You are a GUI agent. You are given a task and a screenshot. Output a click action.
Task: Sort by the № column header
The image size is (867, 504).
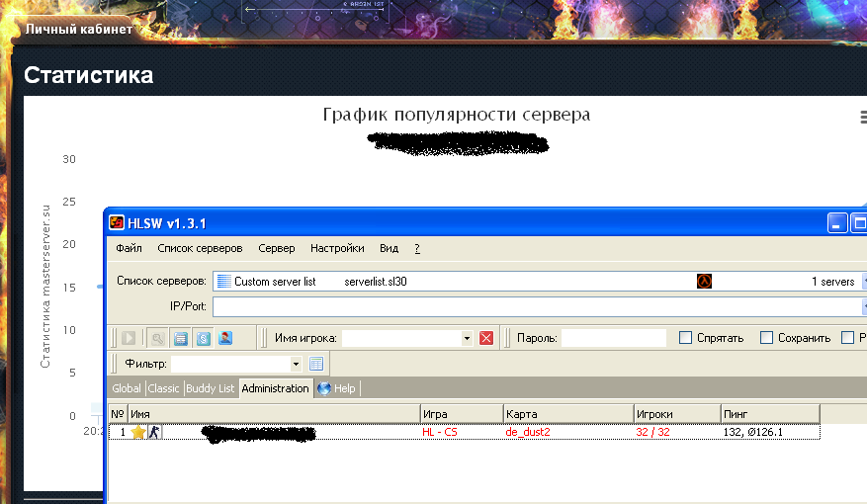118,414
